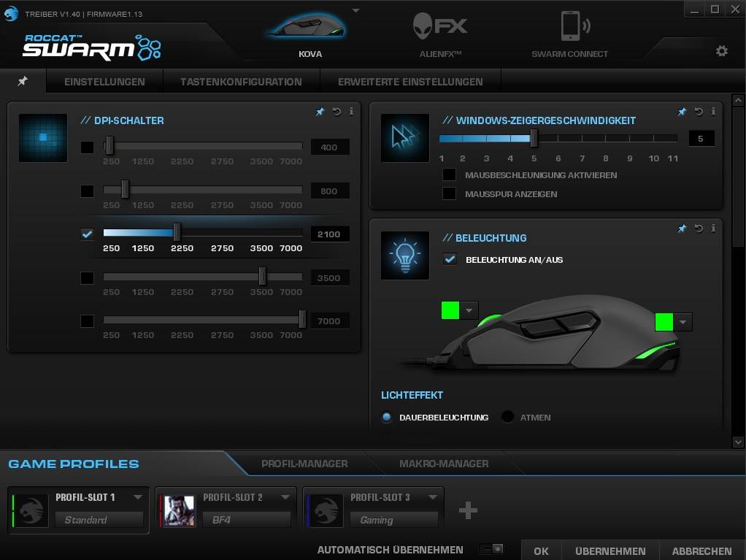Viewport: 746px width, 560px height.
Task: Uncheck the 2100 DPI level checkbox
Action: 87,234
